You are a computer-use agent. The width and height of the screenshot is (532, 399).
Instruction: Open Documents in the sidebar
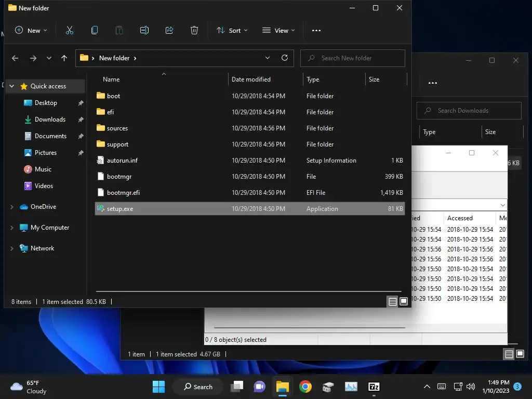point(50,136)
